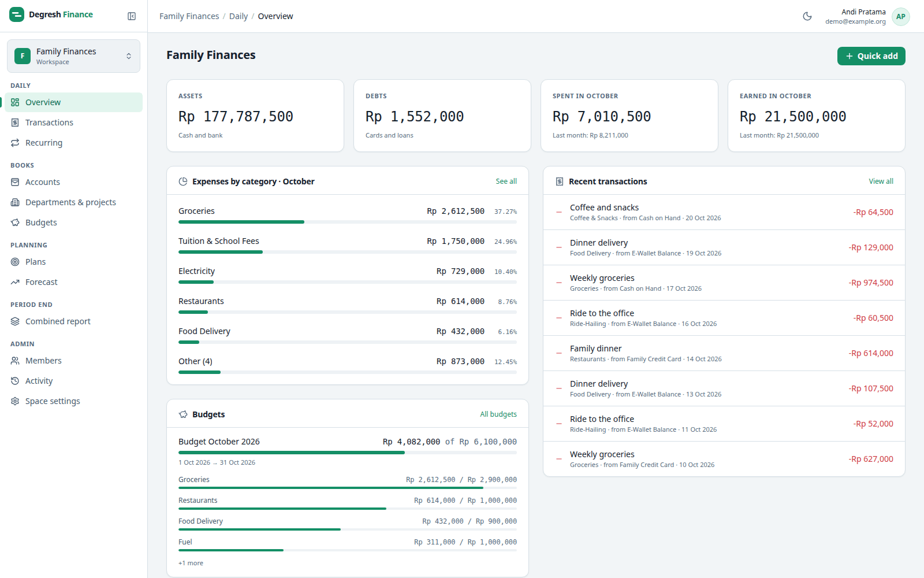Click the Accounts wallet icon
This screenshot has height=578, width=924.
pos(15,182)
